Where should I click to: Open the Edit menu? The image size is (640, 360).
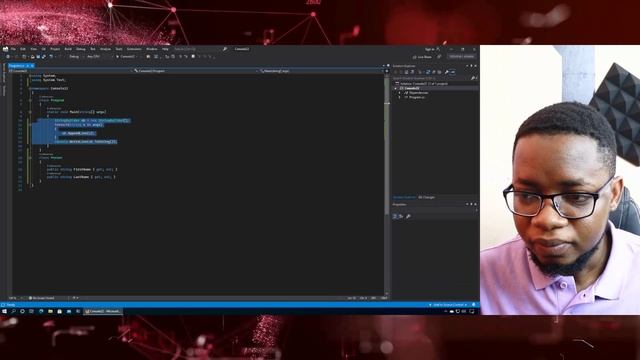[x=23, y=49]
